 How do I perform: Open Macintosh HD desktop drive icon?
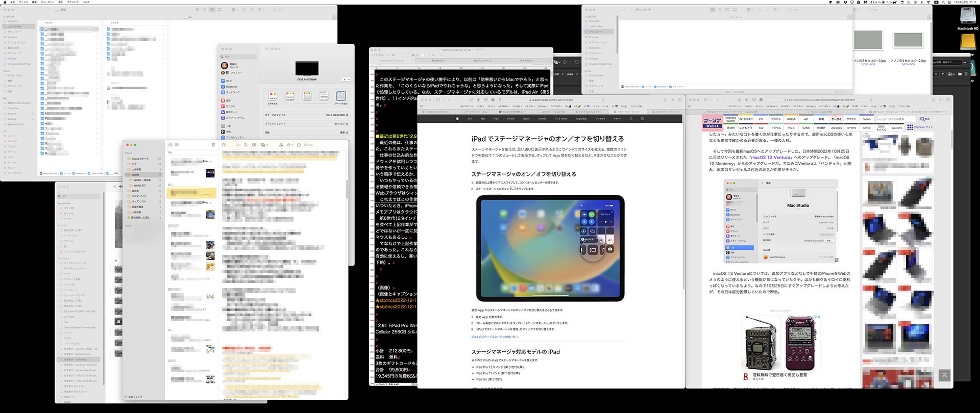(x=968, y=17)
